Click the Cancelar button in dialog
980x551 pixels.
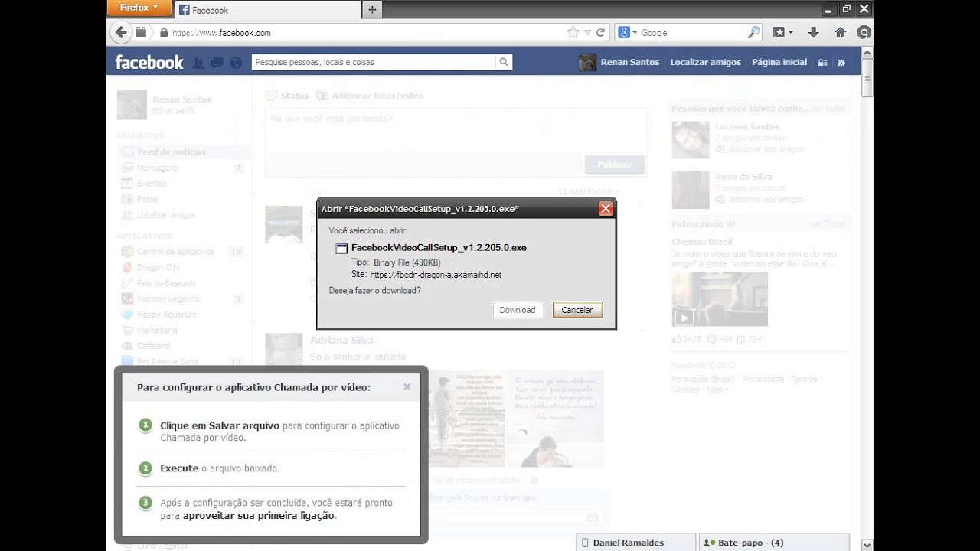577,310
